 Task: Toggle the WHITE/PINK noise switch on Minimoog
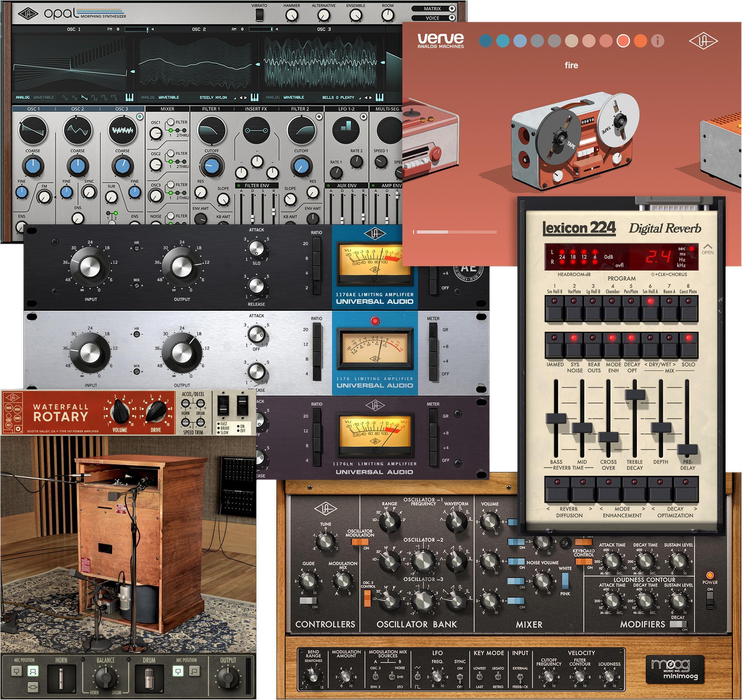[565, 582]
